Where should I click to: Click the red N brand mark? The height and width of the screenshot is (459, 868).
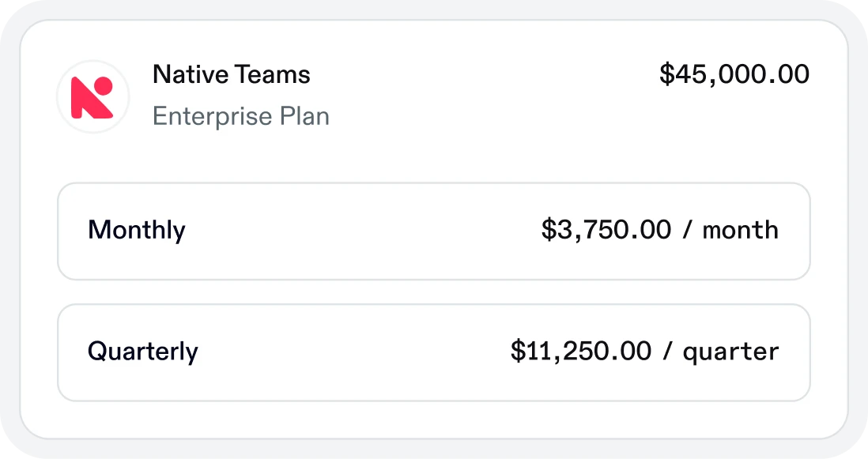92,97
